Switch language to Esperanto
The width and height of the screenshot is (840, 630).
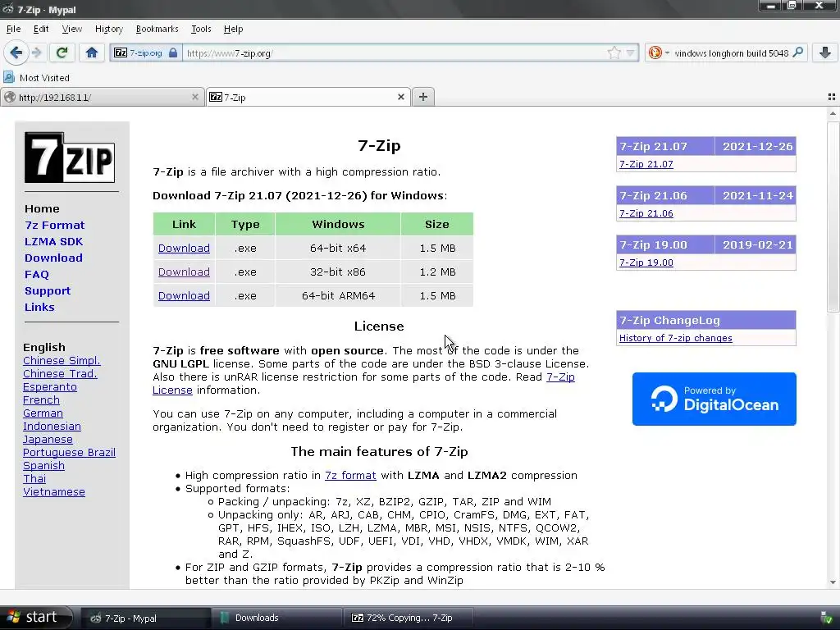coord(50,387)
